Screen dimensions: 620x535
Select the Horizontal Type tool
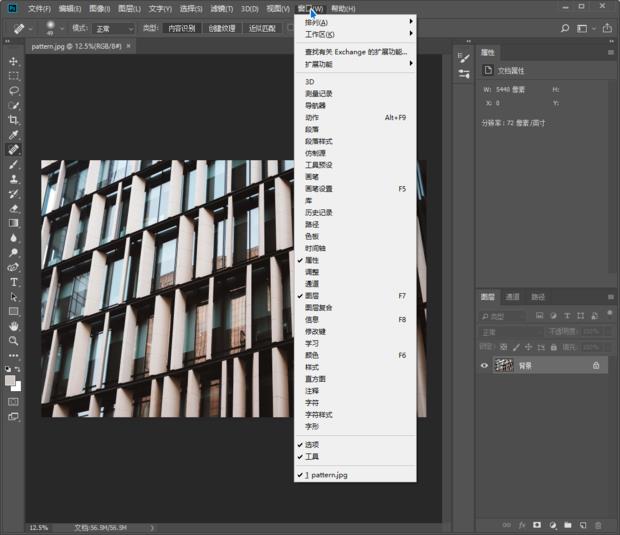click(x=14, y=282)
